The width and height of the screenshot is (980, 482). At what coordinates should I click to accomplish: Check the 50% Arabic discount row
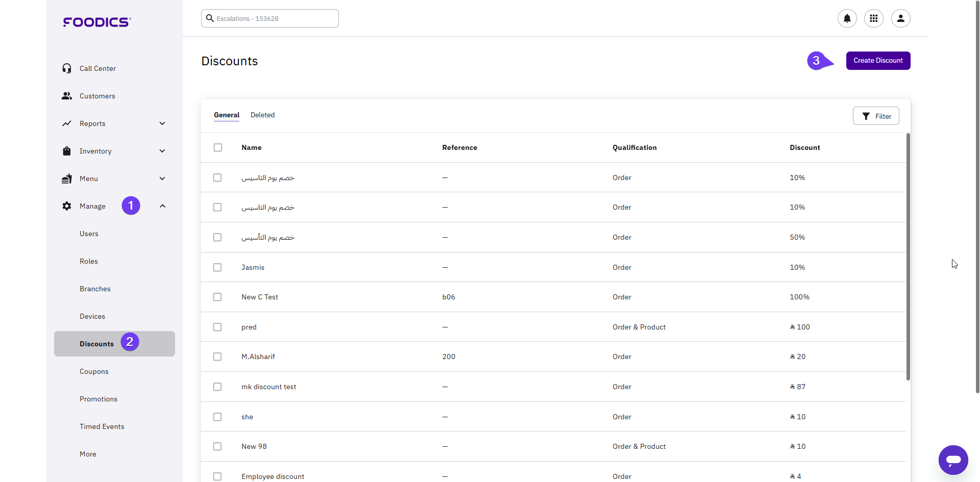click(x=217, y=237)
